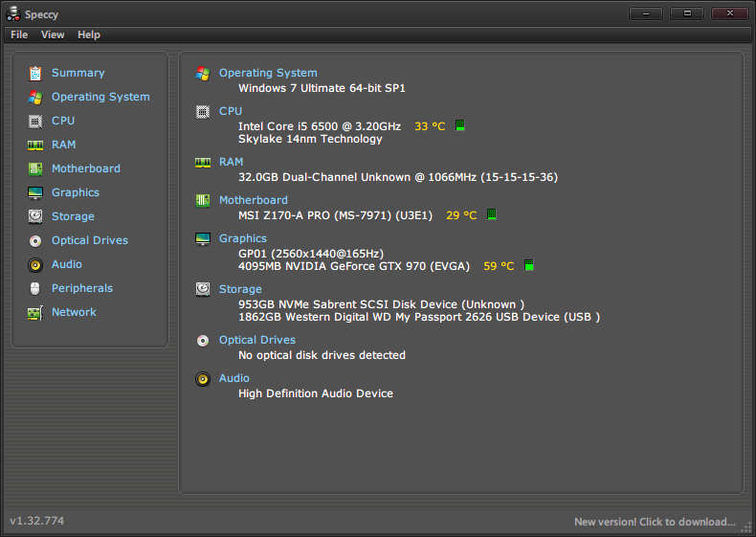The height and width of the screenshot is (537, 756).
Task: Click 'High Definition Audio Device' text
Action: point(316,393)
